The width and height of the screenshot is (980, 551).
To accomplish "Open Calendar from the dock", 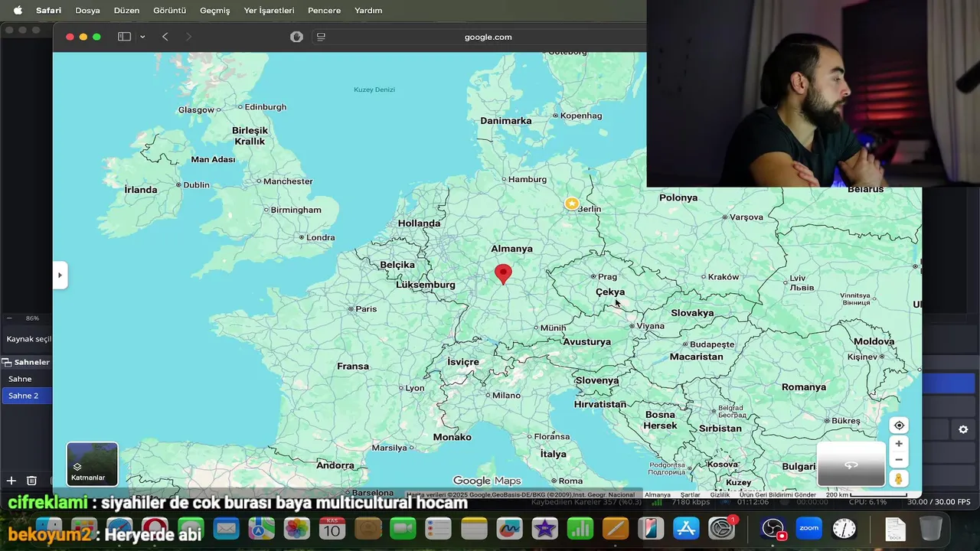I will [332, 528].
